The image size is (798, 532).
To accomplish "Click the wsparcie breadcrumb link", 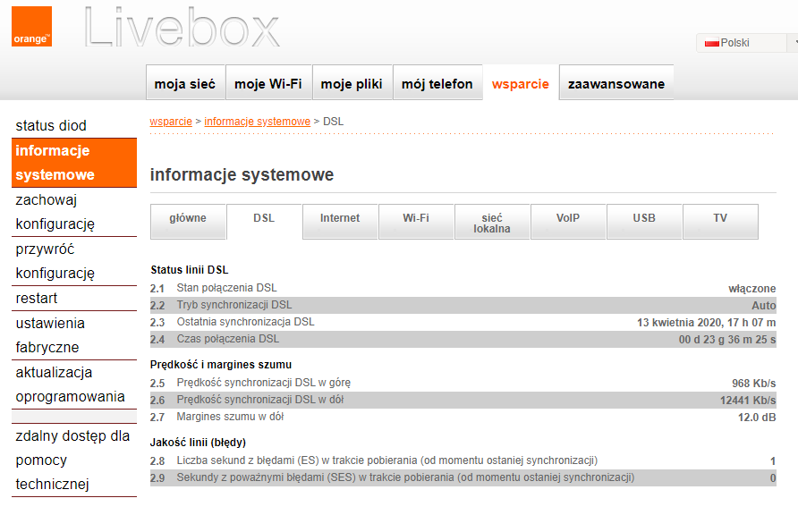I will coord(171,122).
